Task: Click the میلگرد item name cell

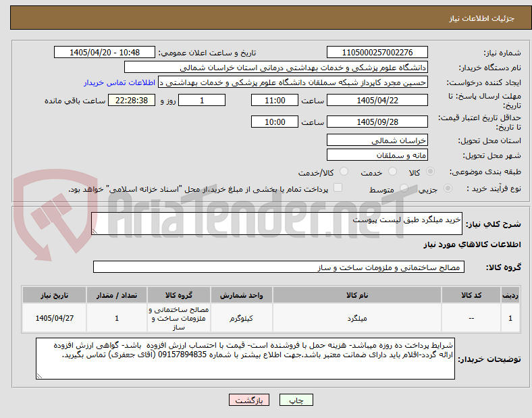Action: click(357, 318)
